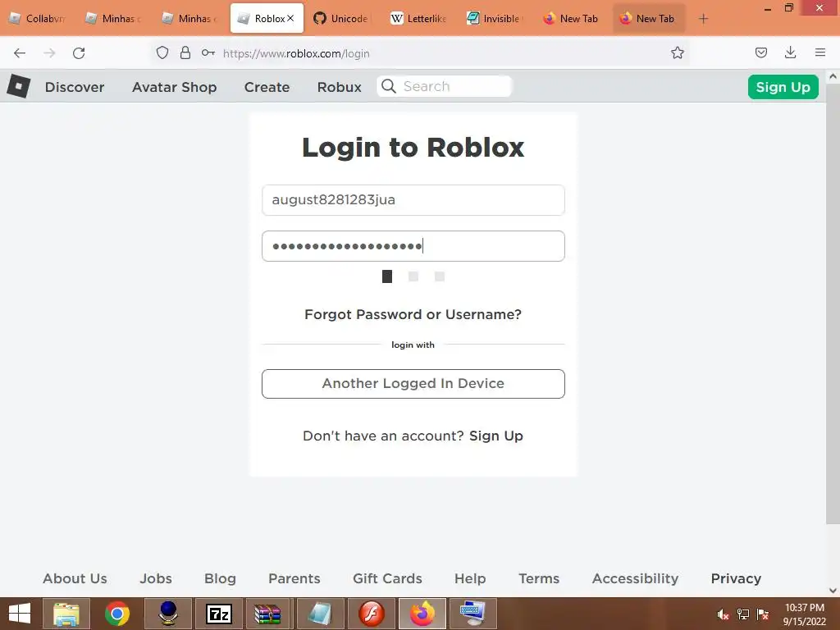
Task: Reload the page with refresh icon
Action: coord(79,53)
